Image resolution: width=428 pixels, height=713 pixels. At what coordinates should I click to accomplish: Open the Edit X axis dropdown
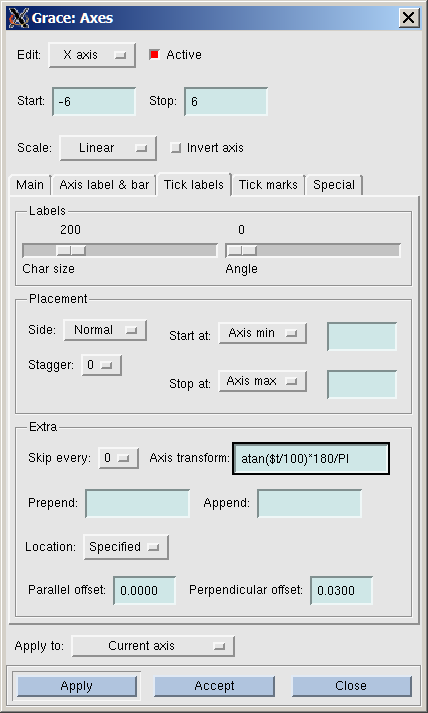click(x=92, y=55)
